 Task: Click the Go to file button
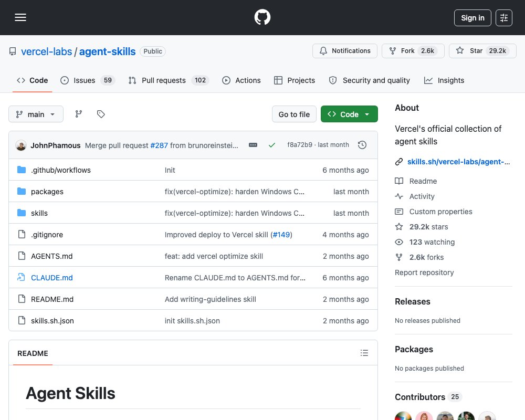[x=294, y=114]
